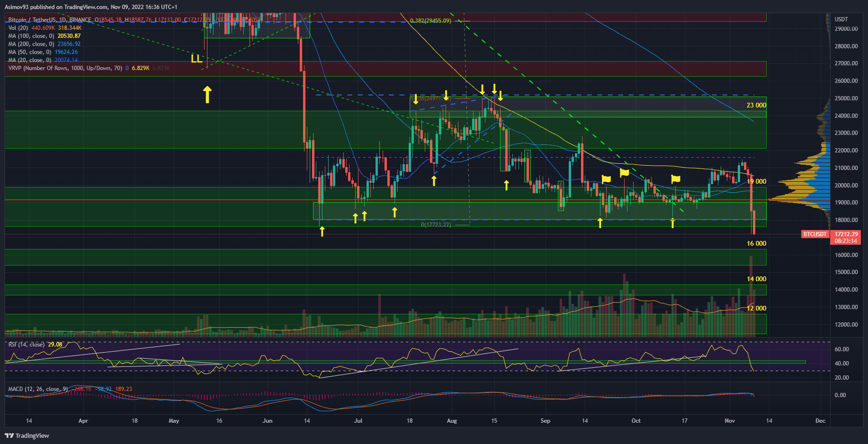Click the 0.382(29455.09) Fibonacci level label
Image resolution: width=868 pixels, height=444 pixels.
click(x=430, y=21)
